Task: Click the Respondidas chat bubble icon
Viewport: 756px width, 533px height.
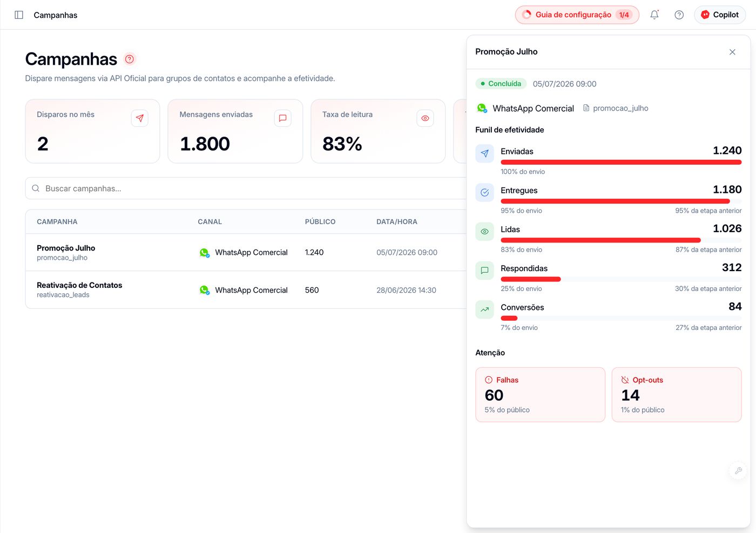Action: pyautogui.click(x=485, y=271)
